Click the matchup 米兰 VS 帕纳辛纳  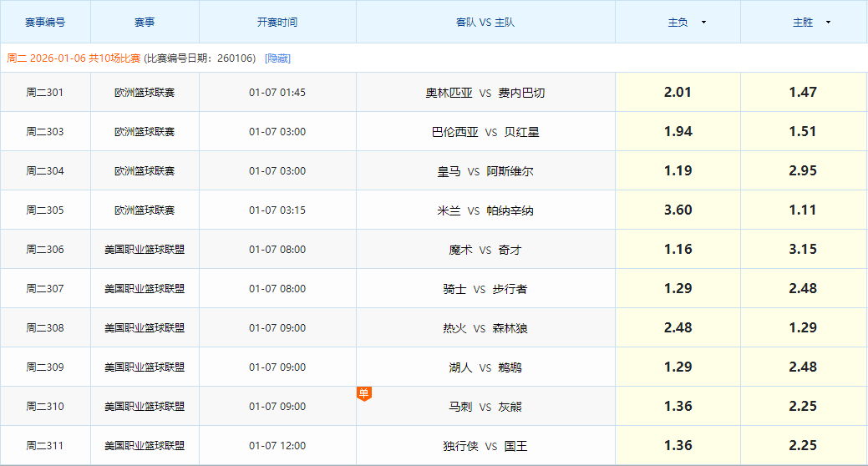tap(485, 210)
